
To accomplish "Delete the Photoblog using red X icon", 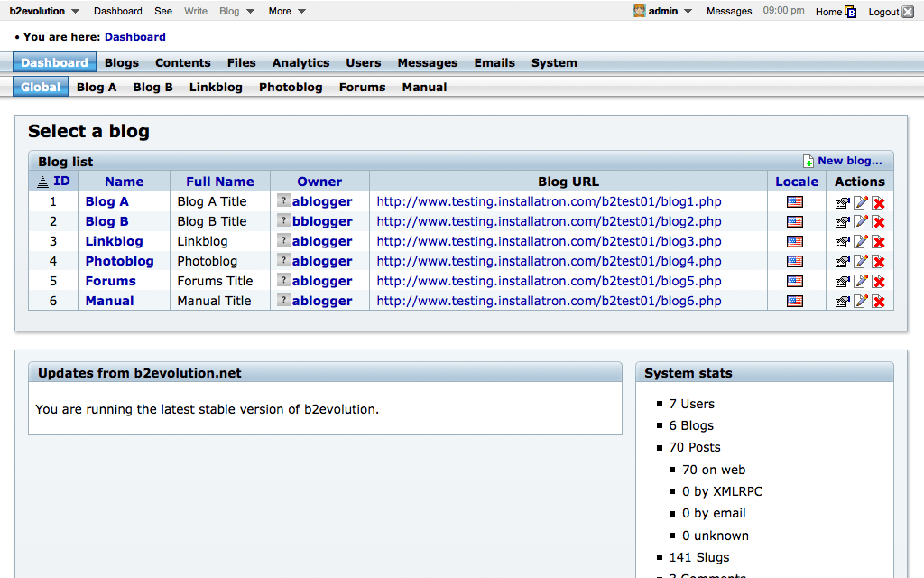I will click(x=878, y=262).
